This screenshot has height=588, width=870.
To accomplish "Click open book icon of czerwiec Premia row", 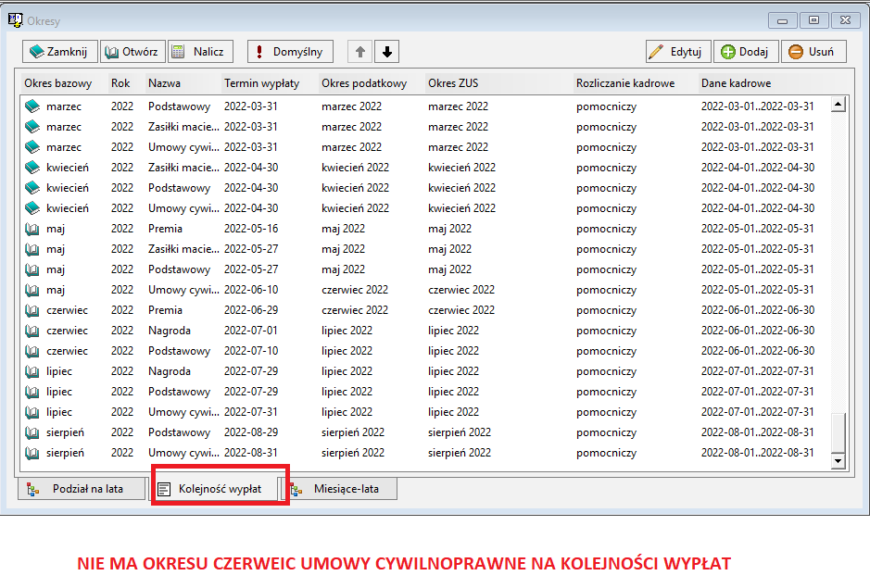I will coord(32,310).
